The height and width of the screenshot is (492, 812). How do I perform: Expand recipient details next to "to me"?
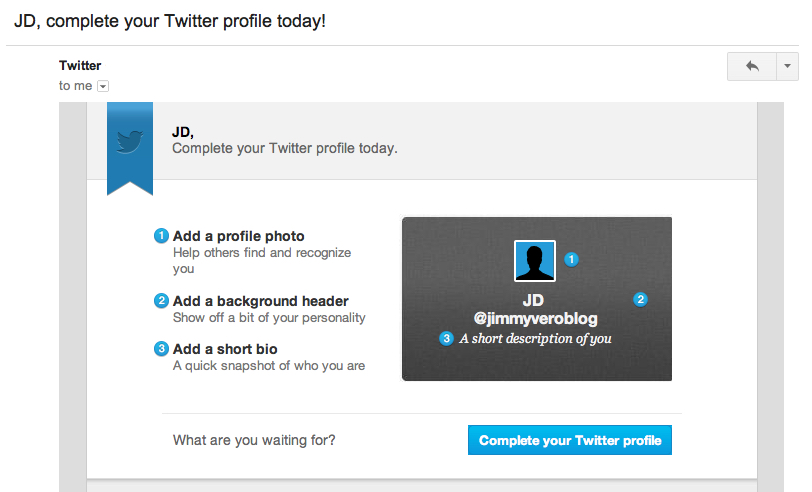103,86
